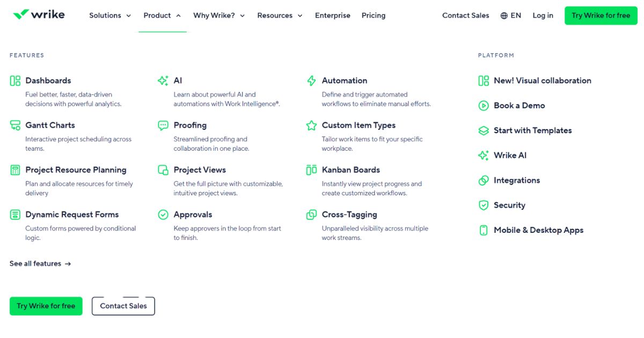Click the Book a Demo play icon
The width and height of the screenshot is (644, 338).
tap(484, 106)
